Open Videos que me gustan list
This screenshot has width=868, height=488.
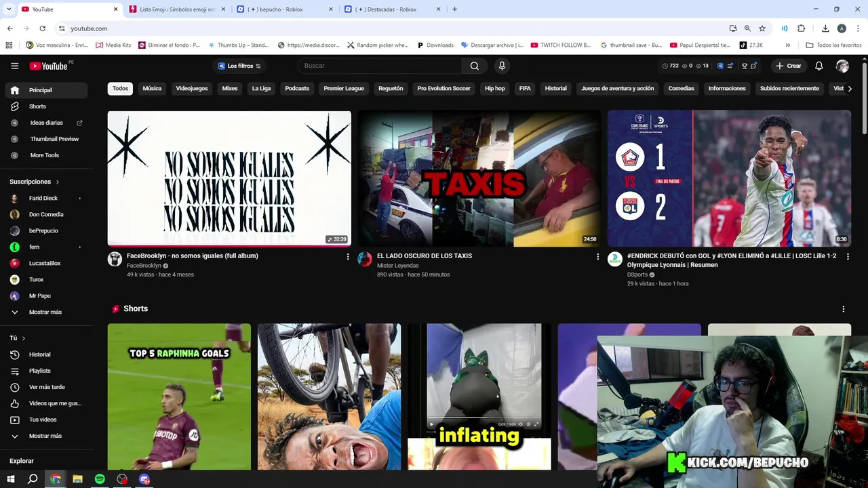point(46,403)
